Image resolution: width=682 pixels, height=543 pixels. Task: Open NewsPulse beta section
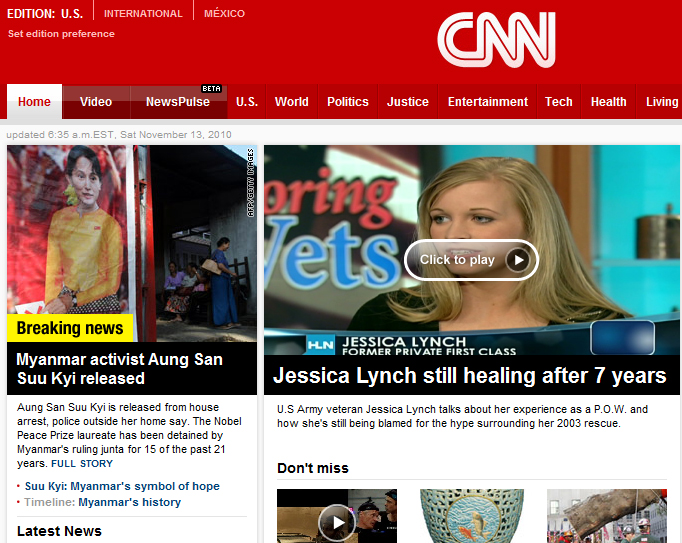pyautogui.click(x=177, y=102)
